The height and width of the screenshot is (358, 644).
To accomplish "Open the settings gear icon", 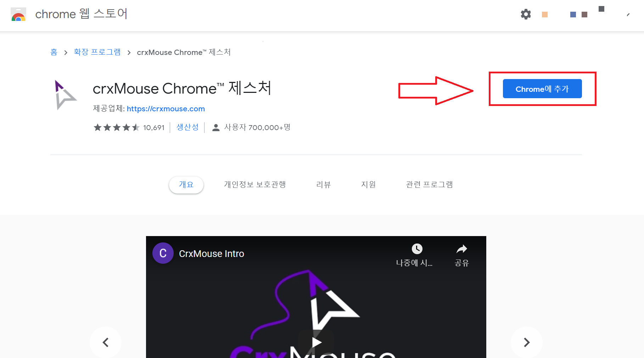I will (x=526, y=14).
